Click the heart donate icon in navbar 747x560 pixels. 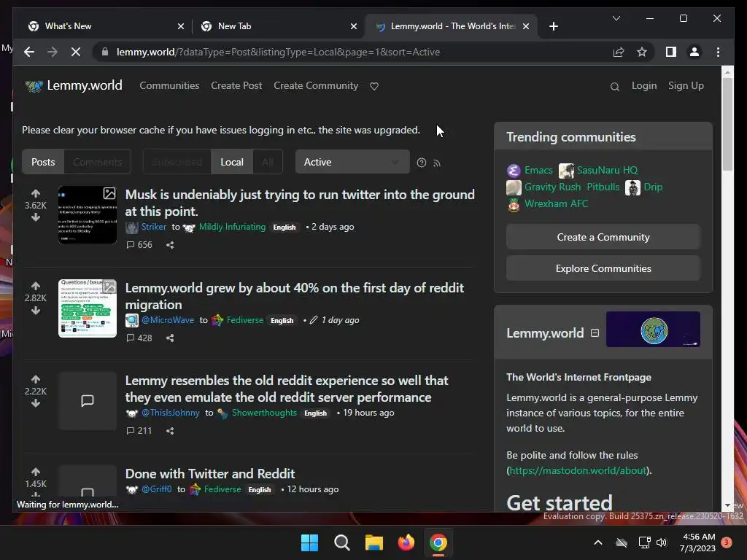click(374, 86)
